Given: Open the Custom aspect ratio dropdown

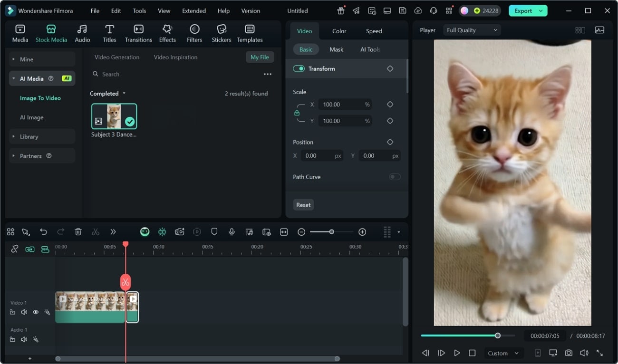Looking at the screenshot, I should pos(504,353).
